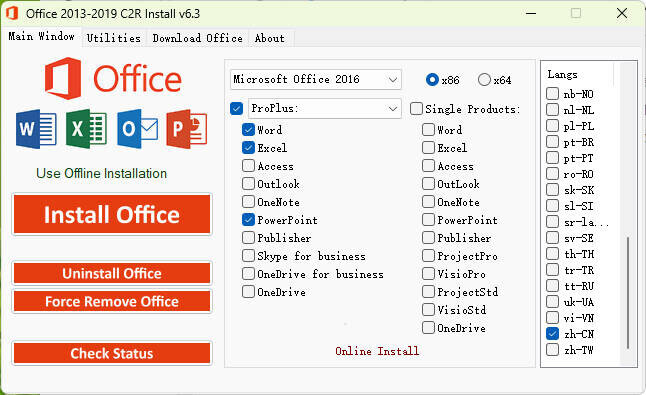Click the large Office logo

(113, 78)
